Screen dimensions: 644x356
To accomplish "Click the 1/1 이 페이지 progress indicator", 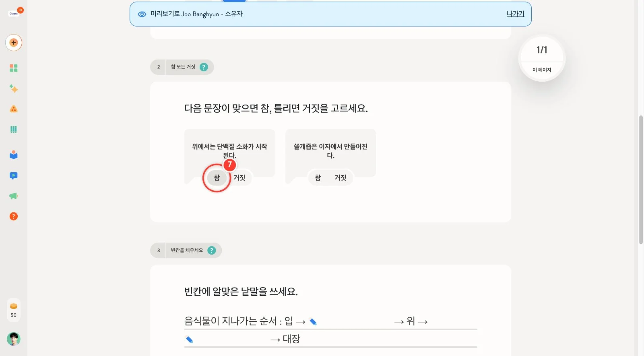I will pyautogui.click(x=542, y=59).
